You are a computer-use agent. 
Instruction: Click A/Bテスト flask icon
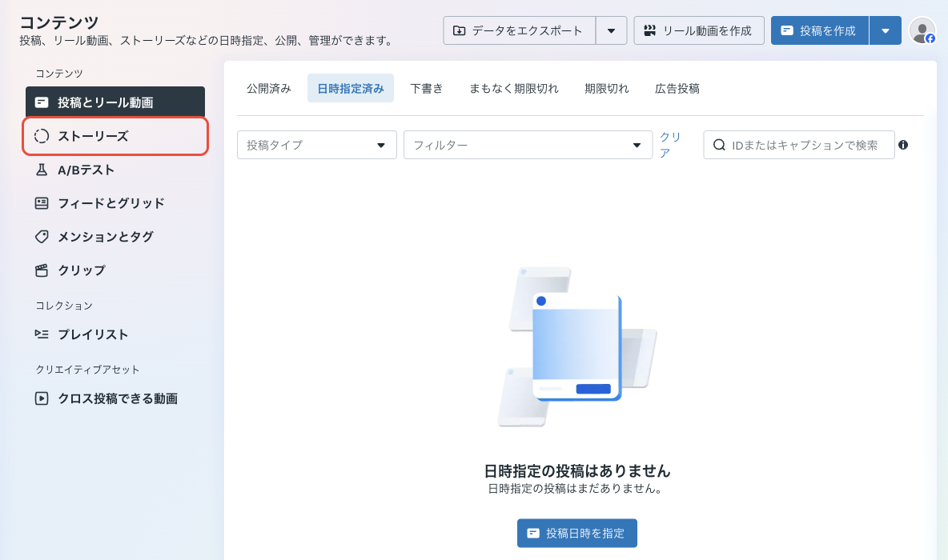pos(42,170)
